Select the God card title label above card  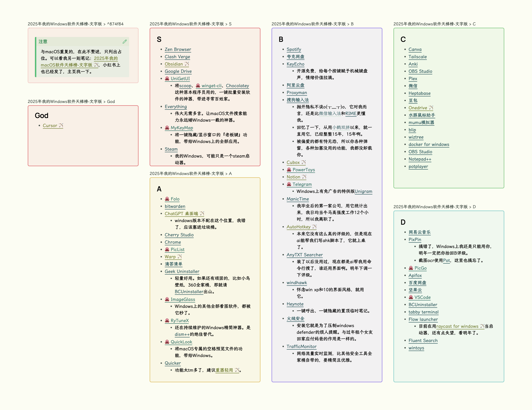[x=71, y=102]
